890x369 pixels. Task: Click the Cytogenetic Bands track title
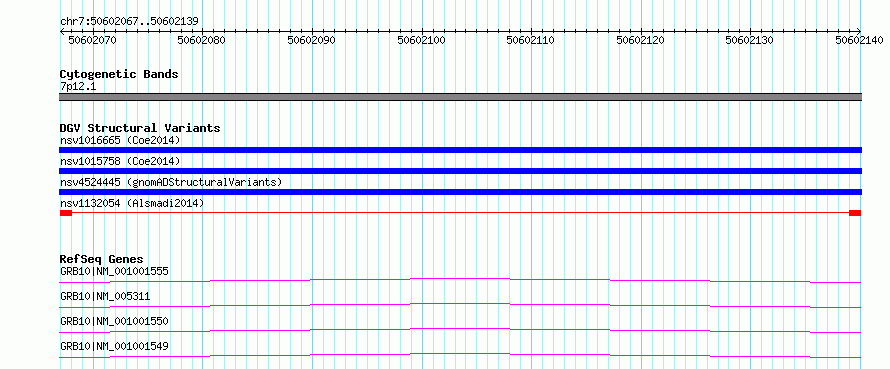(119, 74)
